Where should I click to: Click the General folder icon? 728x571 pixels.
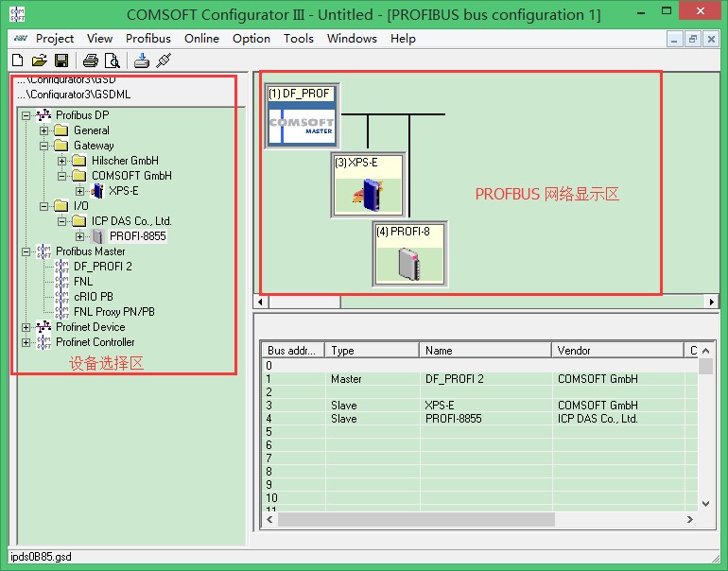point(61,130)
